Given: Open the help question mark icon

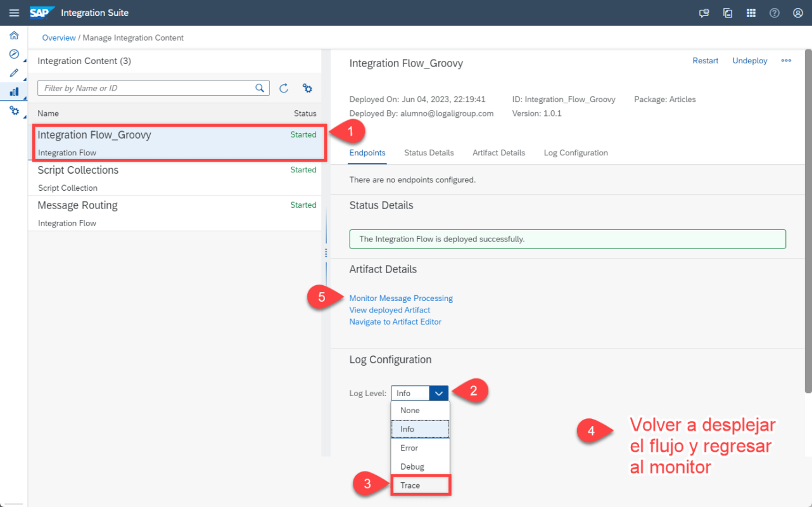Looking at the screenshot, I should tap(774, 13).
